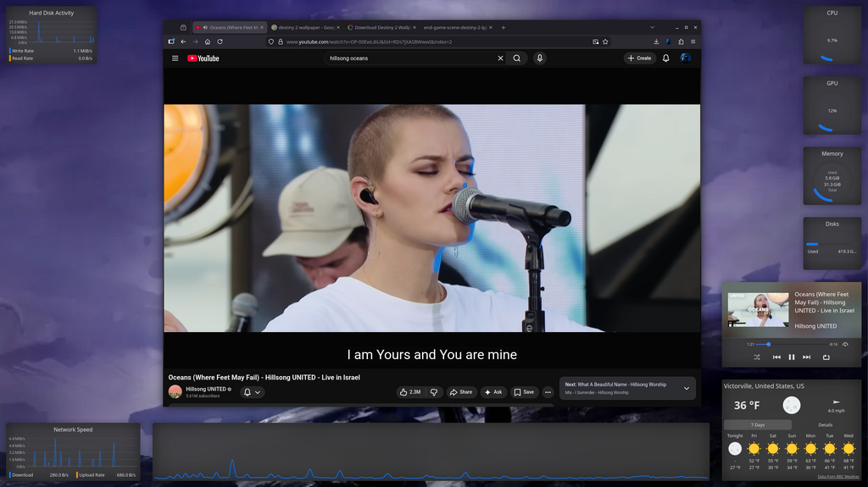Click the Share button
868x487 pixels.
[461, 392]
